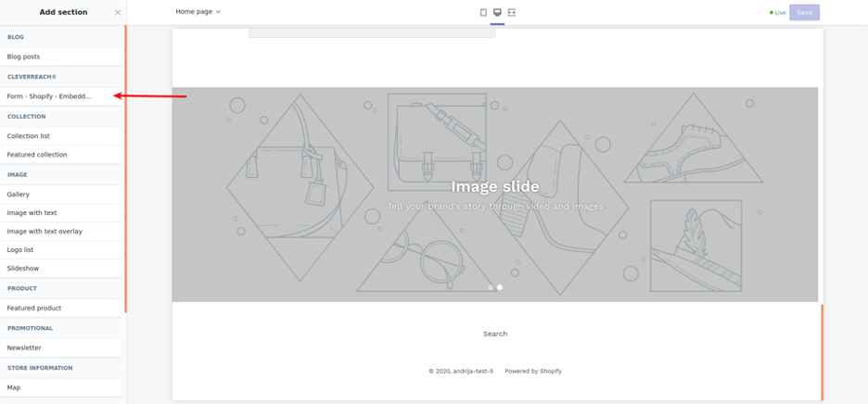
Task: Add the Gallery section
Action: point(61,195)
